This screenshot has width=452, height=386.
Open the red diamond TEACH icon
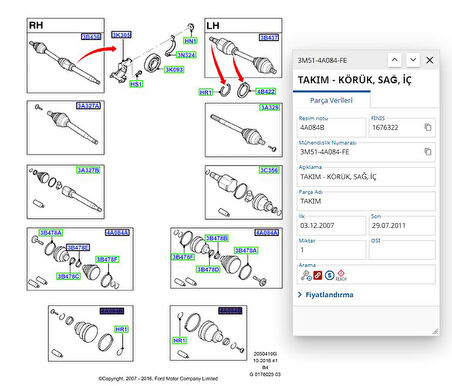pyautogui.click(x=341, y=275)
